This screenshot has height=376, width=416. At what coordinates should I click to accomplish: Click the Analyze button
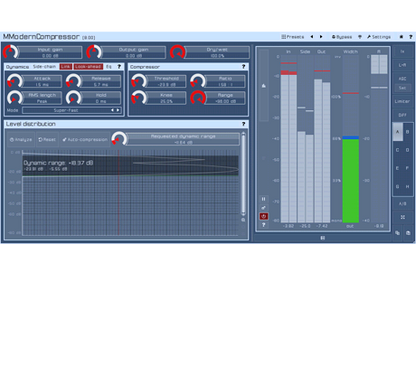(x=21, y=140)
